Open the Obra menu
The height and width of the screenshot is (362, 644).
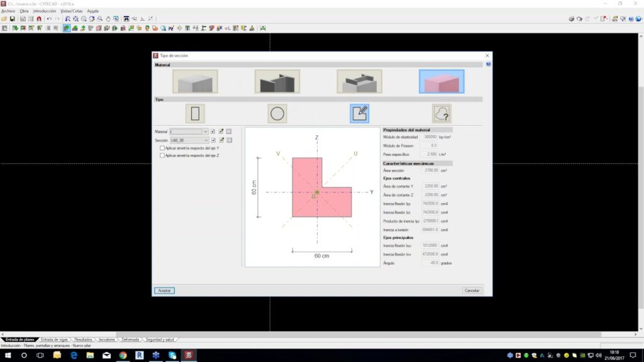(x=24, y=11)
